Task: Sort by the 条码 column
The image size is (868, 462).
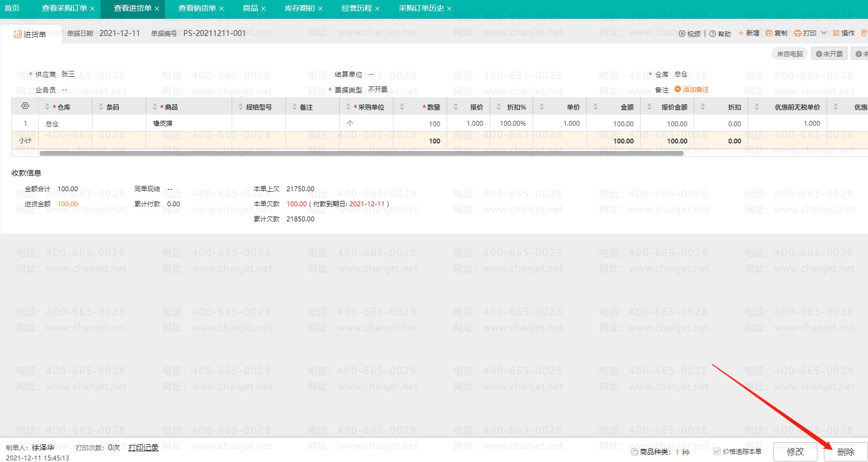Action: pos(101,107)
